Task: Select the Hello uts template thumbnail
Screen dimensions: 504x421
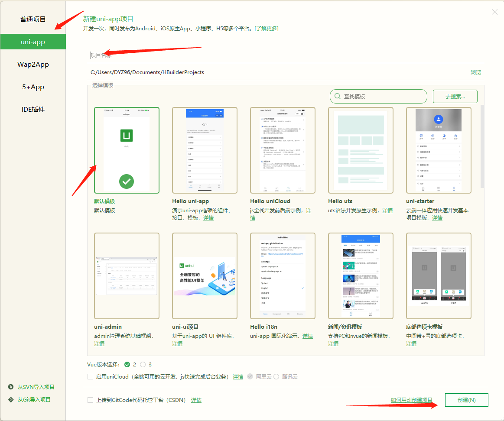Action: [x=361, y=150]
